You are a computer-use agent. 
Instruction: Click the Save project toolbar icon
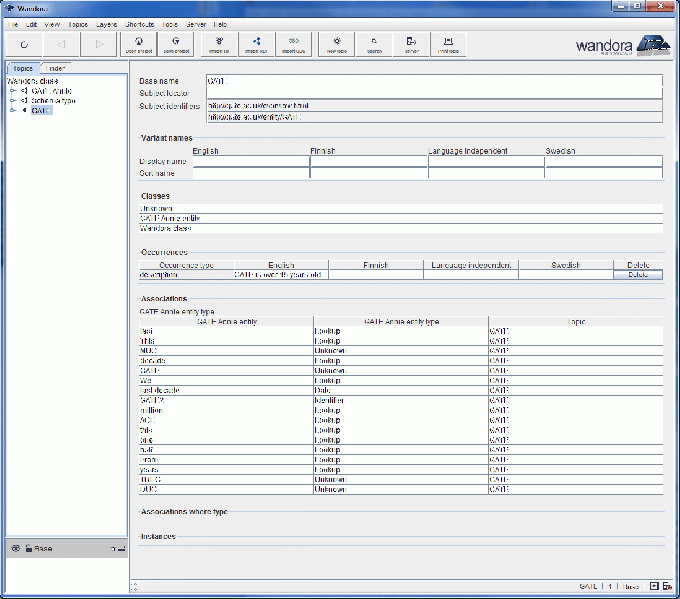coord(175,43)
